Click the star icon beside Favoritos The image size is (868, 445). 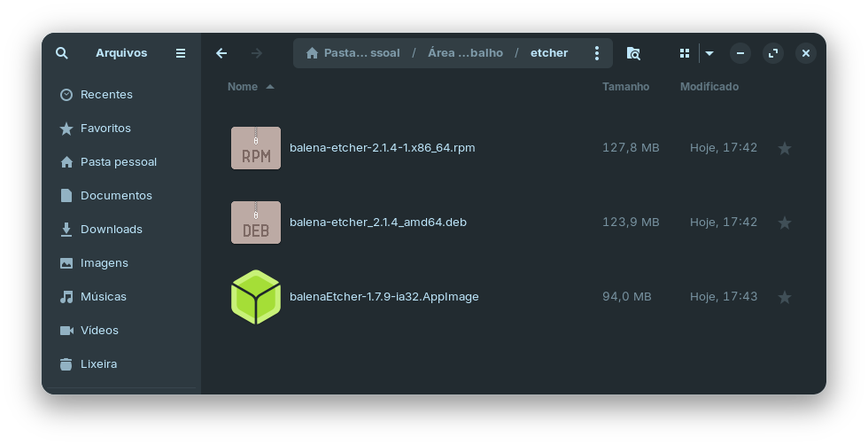[66, 129]
